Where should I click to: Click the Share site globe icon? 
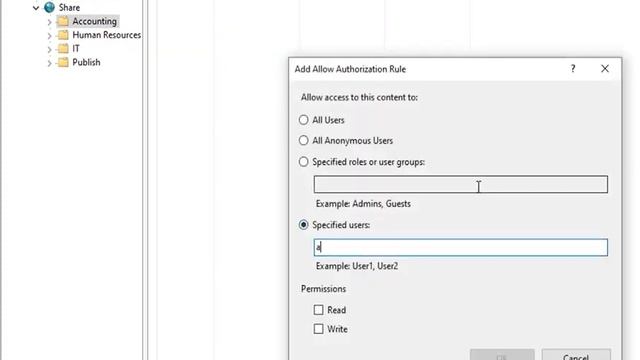[x=49, y=7]
